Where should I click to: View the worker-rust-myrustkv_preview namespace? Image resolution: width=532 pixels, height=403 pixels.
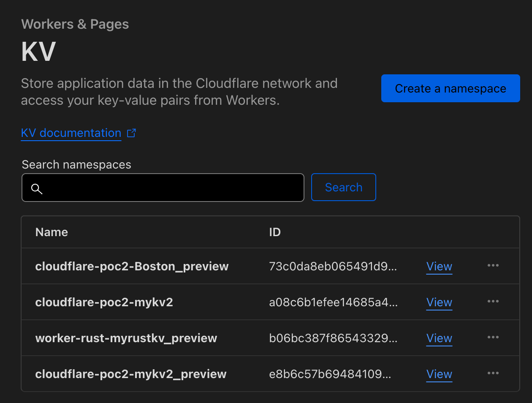(x=439, y=338)
